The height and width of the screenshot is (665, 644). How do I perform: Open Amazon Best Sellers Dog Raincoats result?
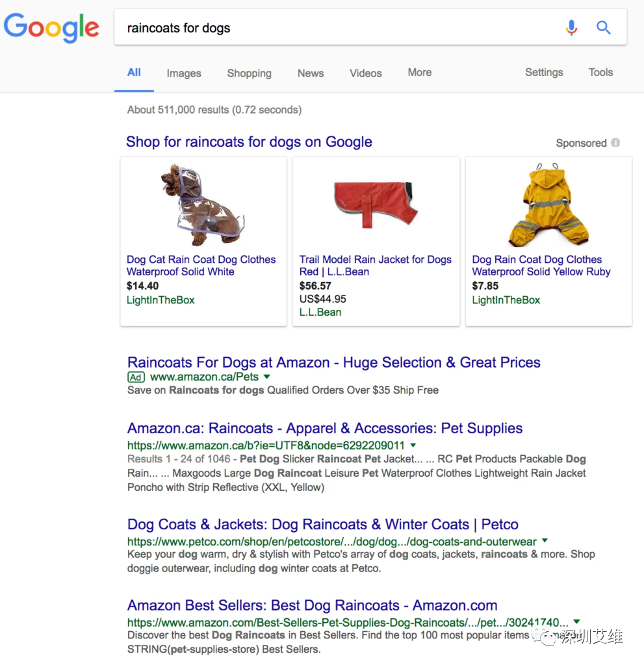coord(312,606)
